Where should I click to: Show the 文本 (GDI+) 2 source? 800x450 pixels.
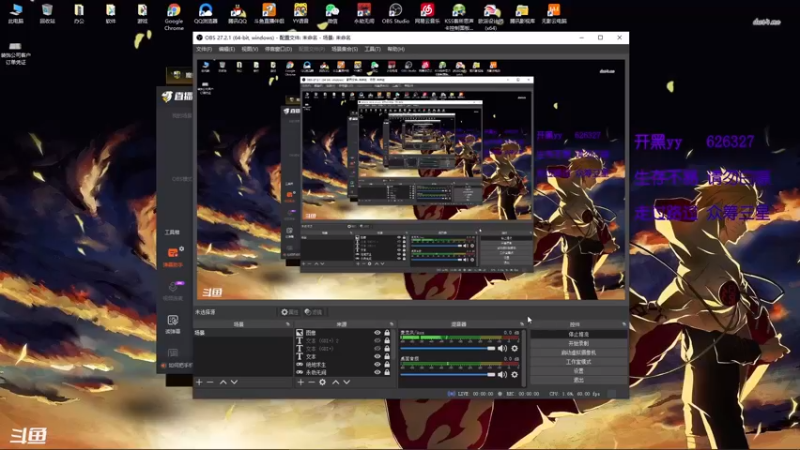tap(378, 341)
